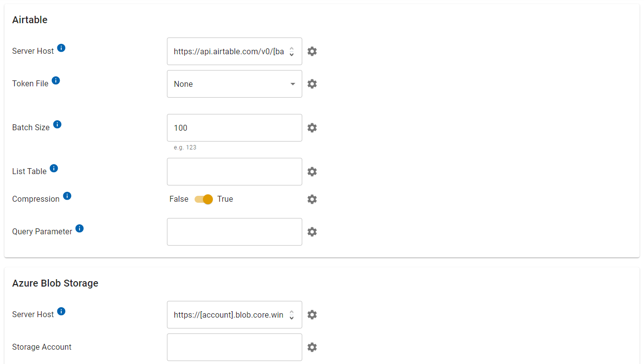Click Azure Blob Server Host field arrows

coord(292,315)
